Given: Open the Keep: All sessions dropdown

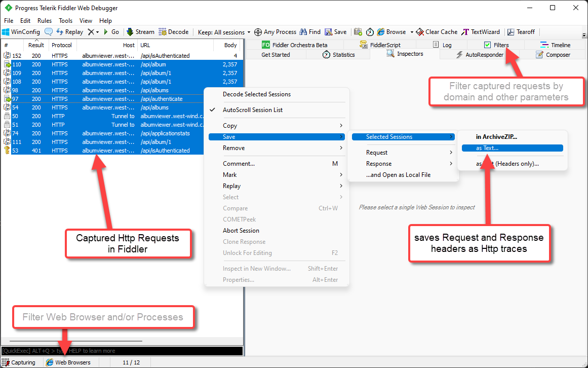Looking at the screenshot, I should coord(224,32).
